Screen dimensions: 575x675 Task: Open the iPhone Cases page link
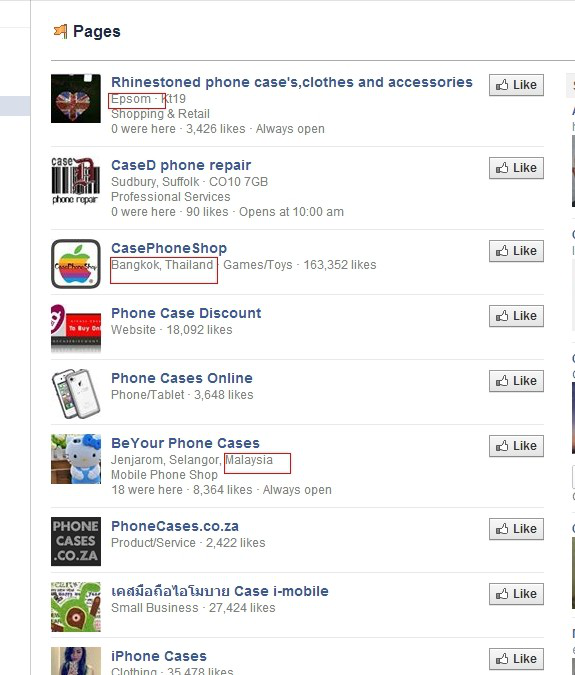[x=159, y=656]
